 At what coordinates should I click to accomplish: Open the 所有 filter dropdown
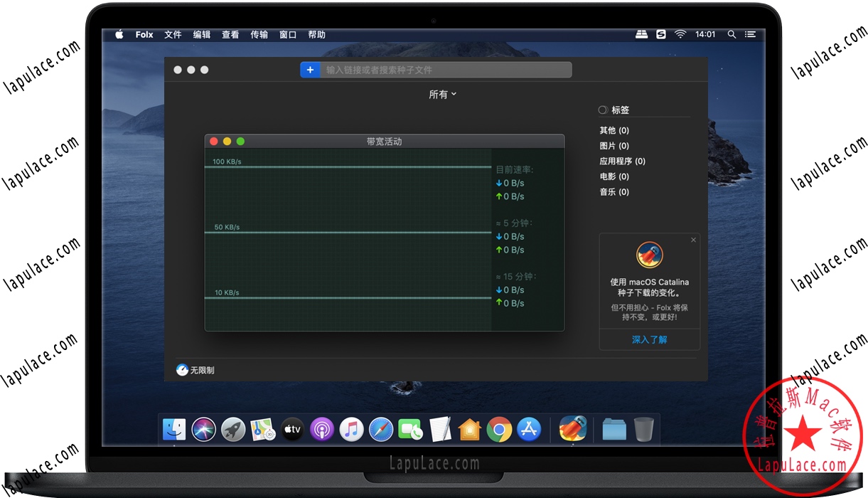pos(442,93)
